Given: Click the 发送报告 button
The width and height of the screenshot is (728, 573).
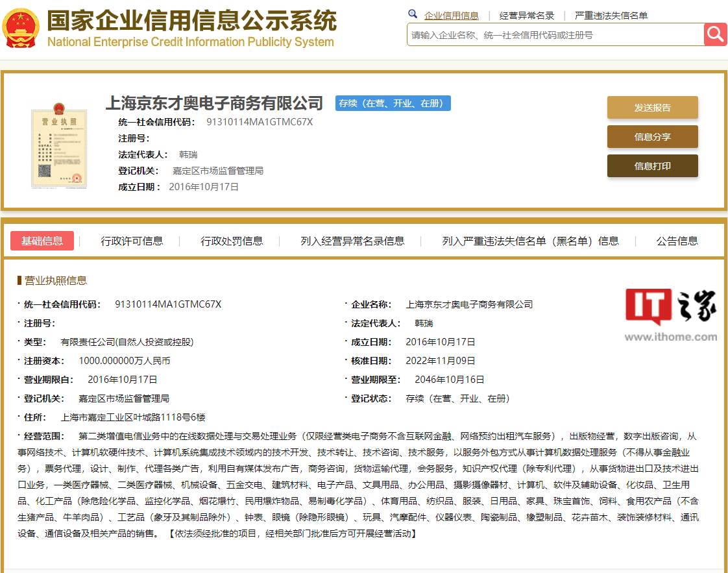Looking at the screenshot, I should tap(652, 108).
